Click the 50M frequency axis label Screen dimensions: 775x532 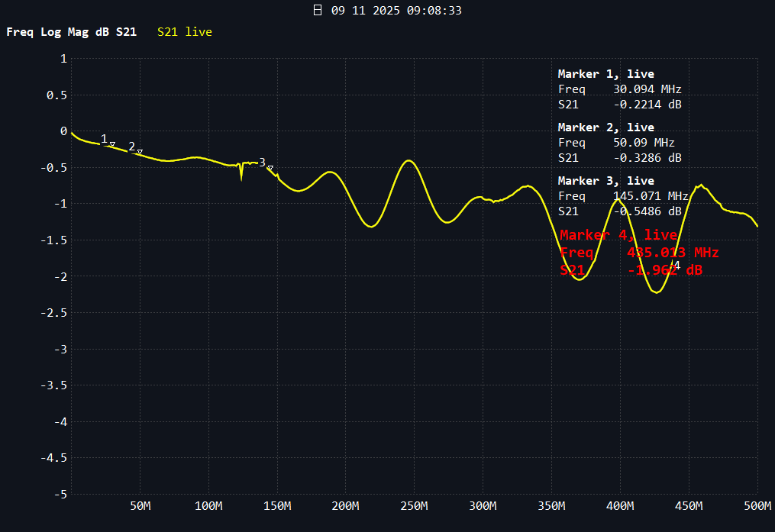click(140, 506)
